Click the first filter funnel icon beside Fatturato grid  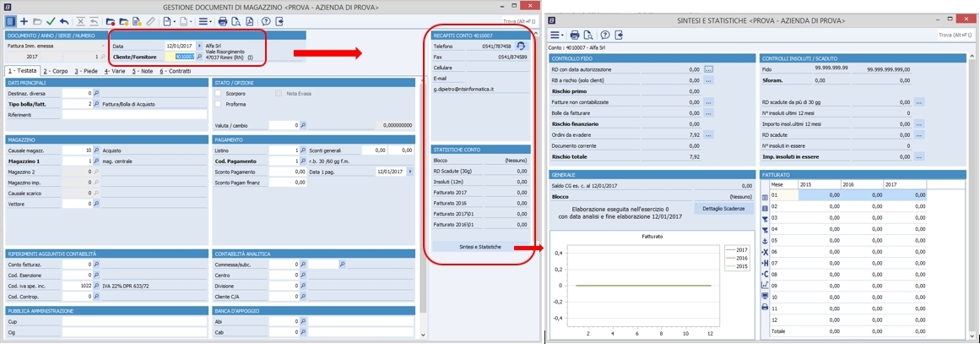coord(765,220)
